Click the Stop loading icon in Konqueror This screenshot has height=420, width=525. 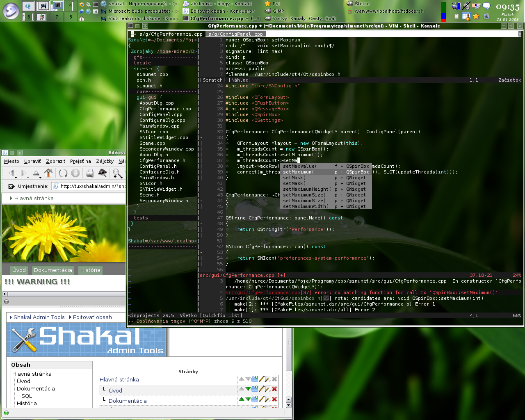tap(75, 173)
